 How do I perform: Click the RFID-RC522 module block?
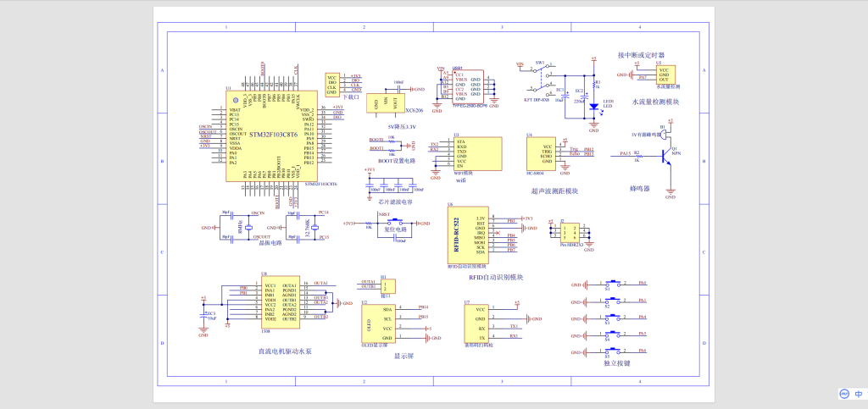pos(467,235)
